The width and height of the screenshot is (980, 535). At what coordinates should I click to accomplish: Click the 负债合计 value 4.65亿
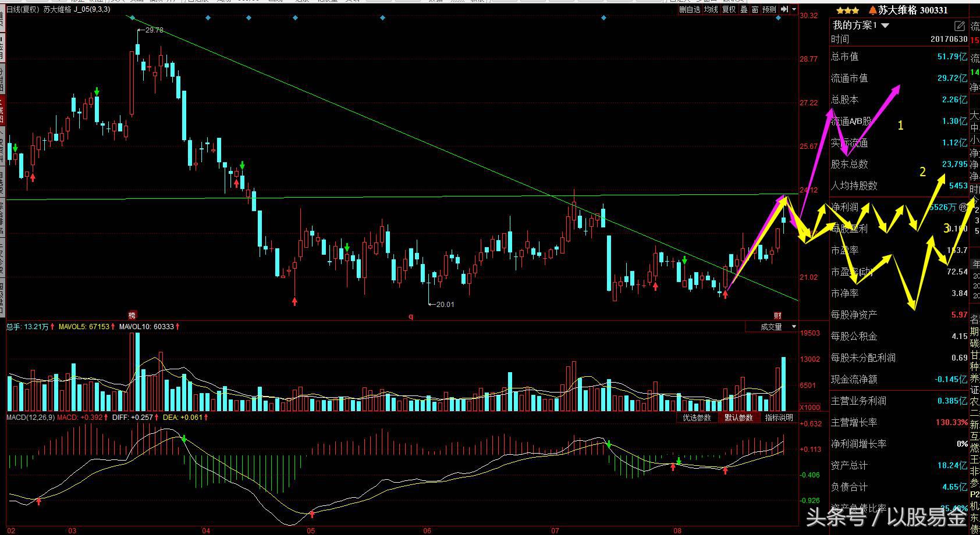click(954, 487)
